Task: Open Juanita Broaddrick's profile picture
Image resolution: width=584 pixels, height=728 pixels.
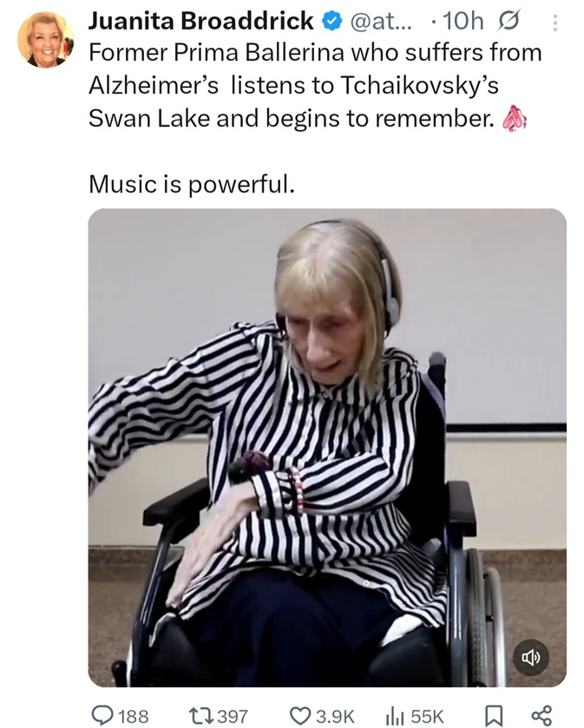Action: point(45,39)
